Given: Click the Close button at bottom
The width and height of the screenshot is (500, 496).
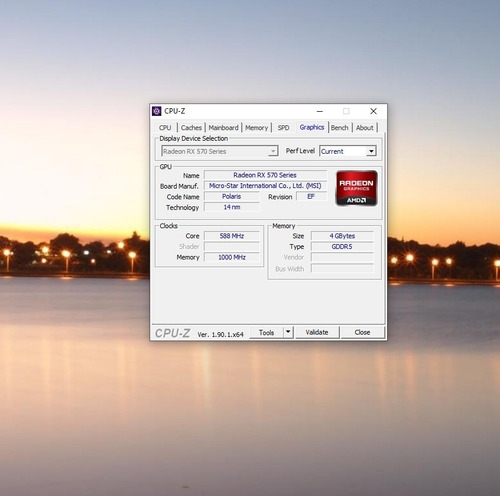Looking at the screenshot, I should (362, 333).
